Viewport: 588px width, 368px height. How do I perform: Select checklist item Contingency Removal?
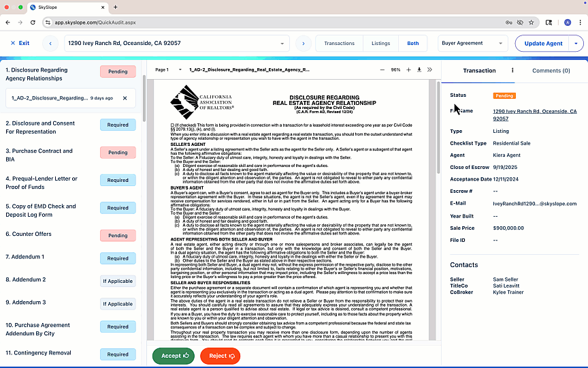38,353
